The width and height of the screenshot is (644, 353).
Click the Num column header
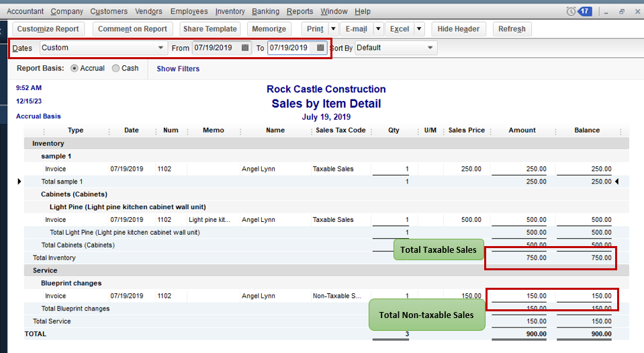point(171,130)
